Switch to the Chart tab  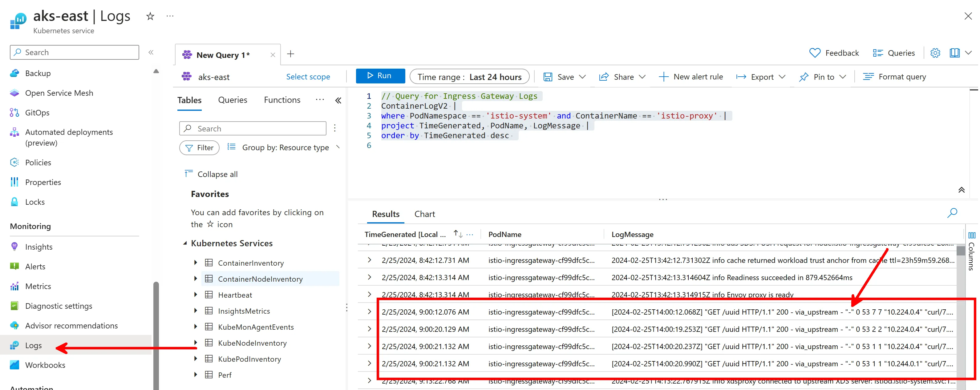coord(425,214)
